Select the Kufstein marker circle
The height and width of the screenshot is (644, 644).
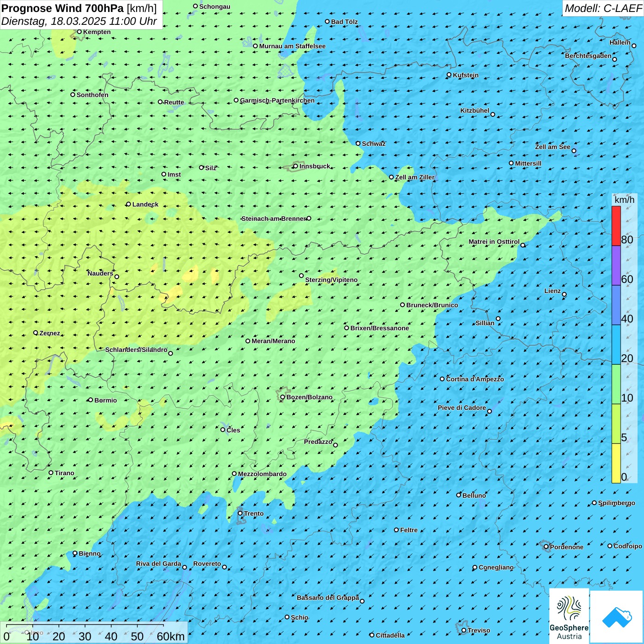449,75
